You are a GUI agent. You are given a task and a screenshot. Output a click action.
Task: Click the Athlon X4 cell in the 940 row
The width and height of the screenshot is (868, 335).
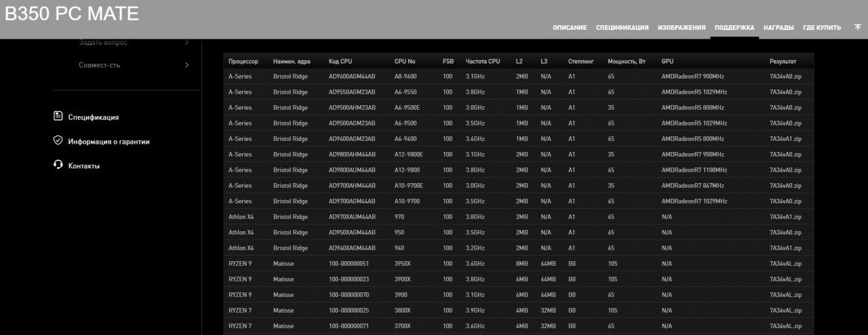[241, 248]
